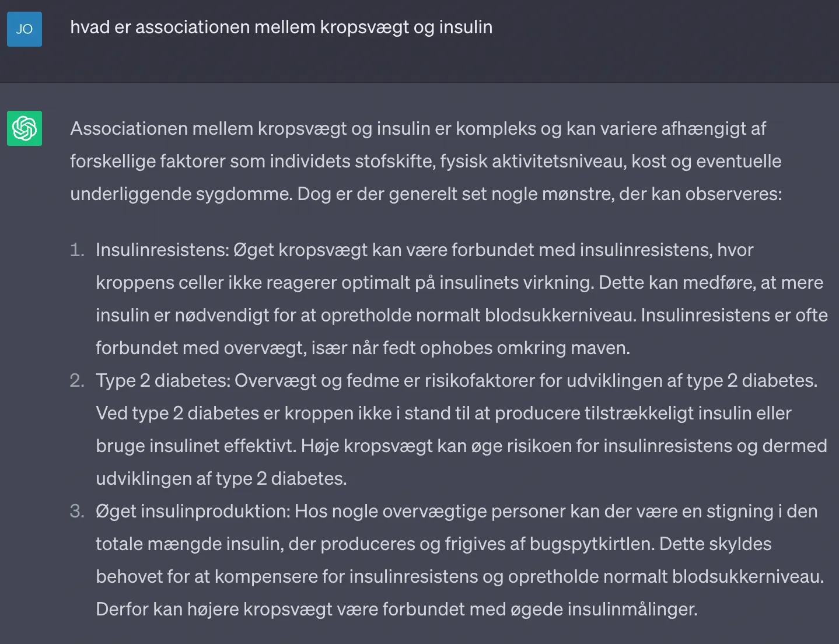
Task: Click the intro line starting 'Associationen mellem kropsvægt'
Action: pyautogui.click(x=418, y=128)
